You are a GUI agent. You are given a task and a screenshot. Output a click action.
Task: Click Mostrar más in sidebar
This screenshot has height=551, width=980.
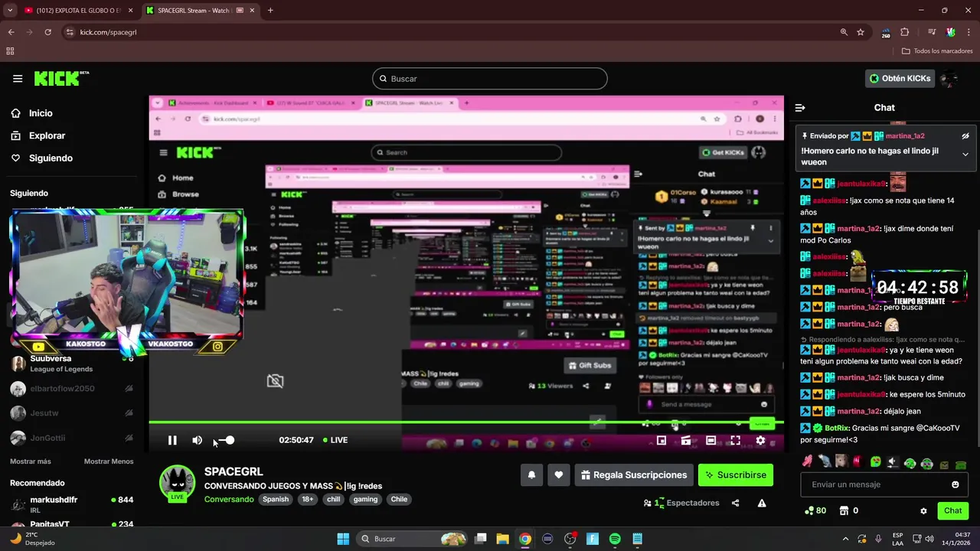[x=31, y=461]
